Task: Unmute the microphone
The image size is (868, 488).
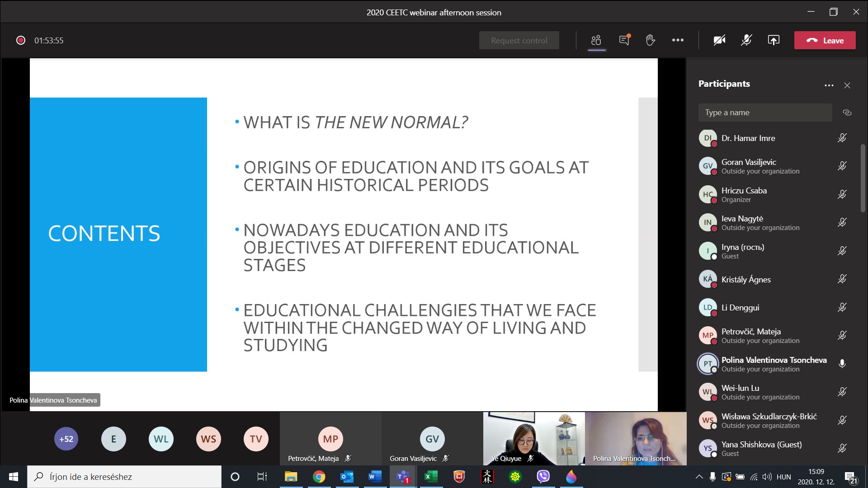Action: pos(746,40)
